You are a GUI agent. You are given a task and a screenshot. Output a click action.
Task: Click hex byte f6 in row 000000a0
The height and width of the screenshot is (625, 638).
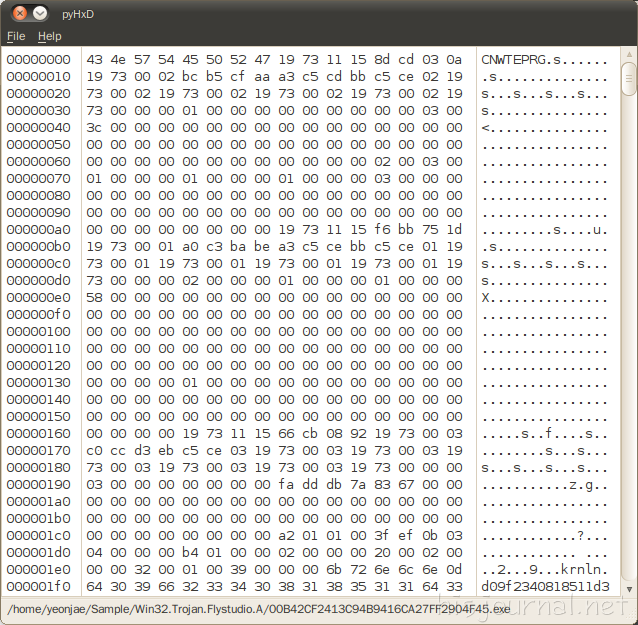382,229
